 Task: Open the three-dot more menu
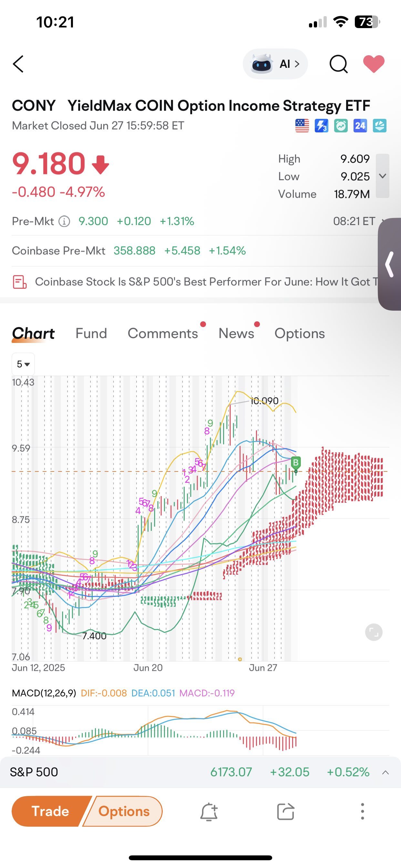[362, 811]
